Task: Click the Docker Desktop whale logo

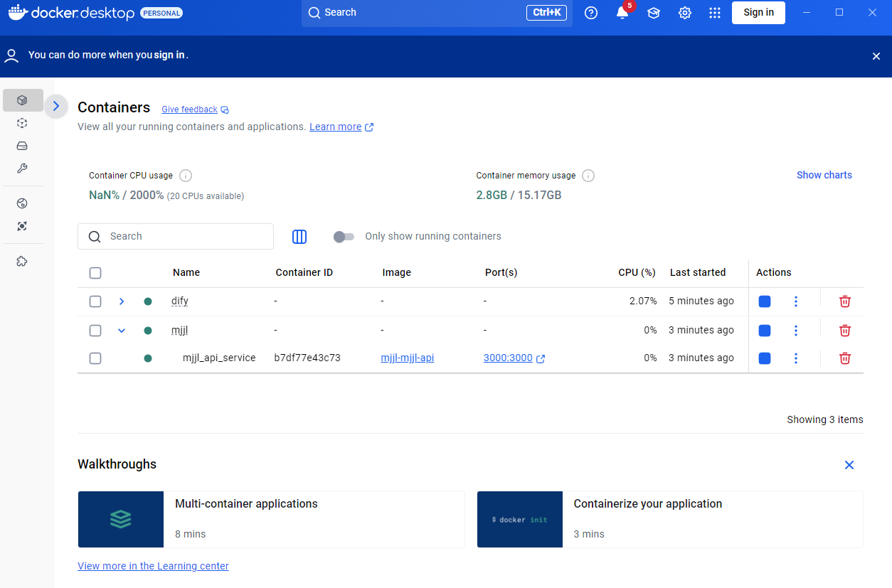Action: click(x=18, y=13)
